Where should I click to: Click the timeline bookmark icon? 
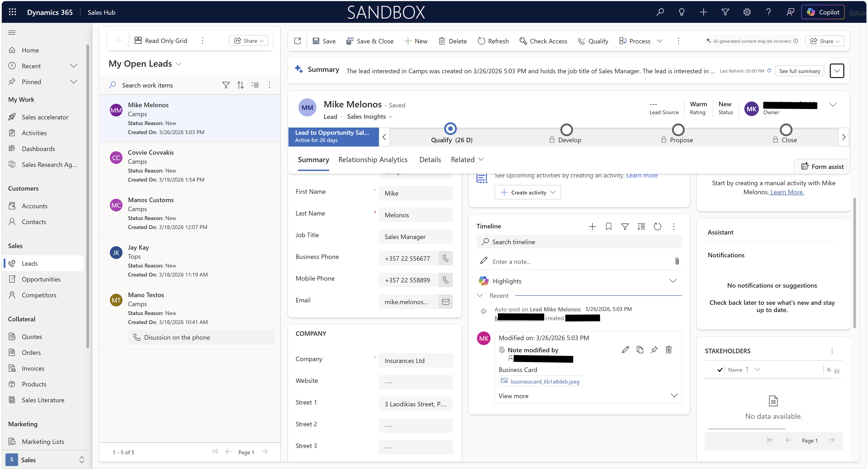point(609,227)
